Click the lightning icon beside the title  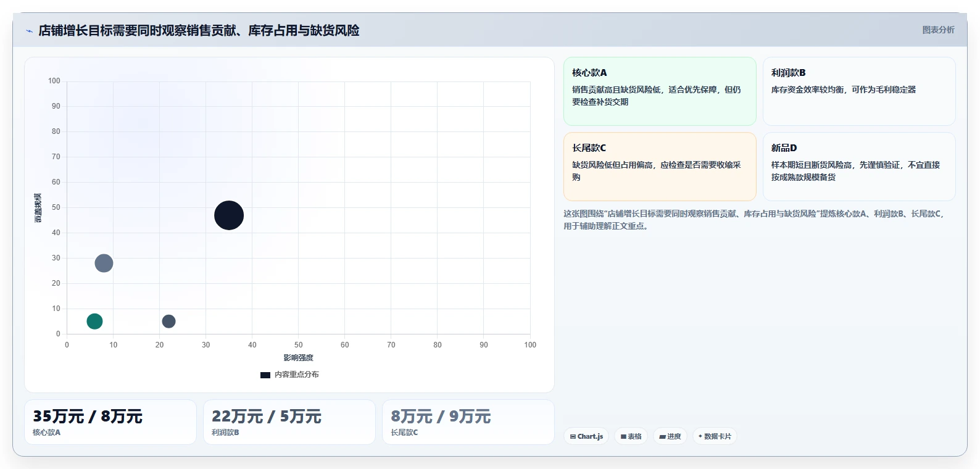[x=29, y=31]
